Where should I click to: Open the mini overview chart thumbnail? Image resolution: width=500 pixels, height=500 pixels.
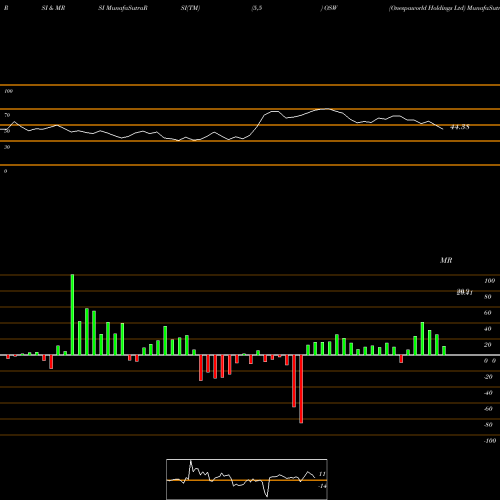click(x=247, y=479)
